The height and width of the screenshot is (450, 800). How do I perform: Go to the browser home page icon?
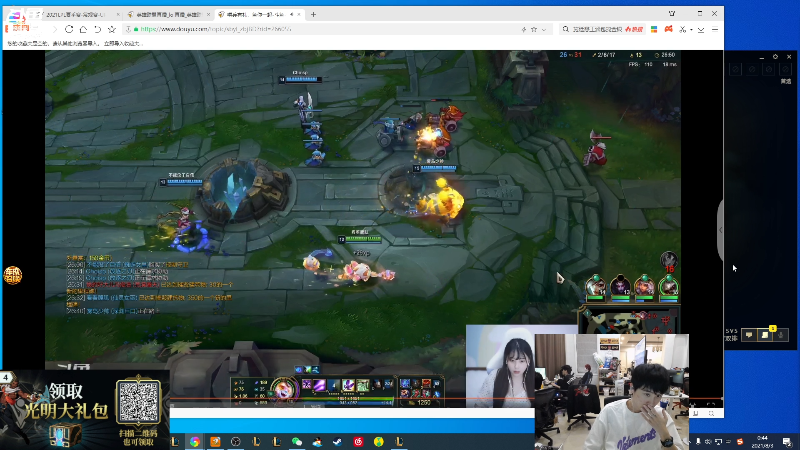pyautogui.click(x=83, y=29)
